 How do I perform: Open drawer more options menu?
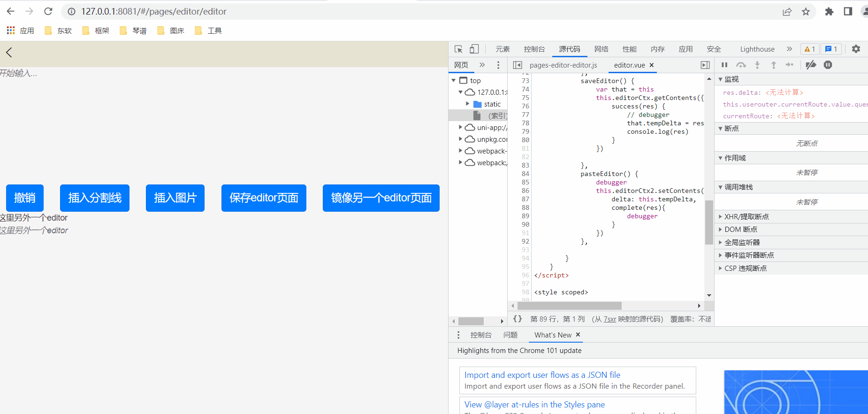pos(458,335)
